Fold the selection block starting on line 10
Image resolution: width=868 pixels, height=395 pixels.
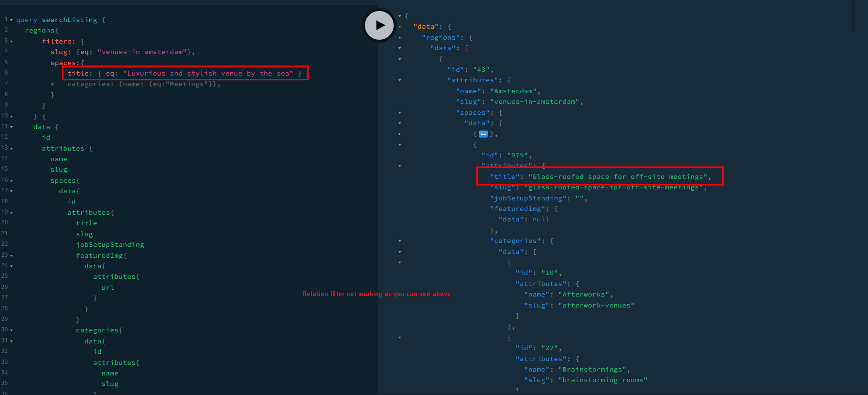(11, 116)
